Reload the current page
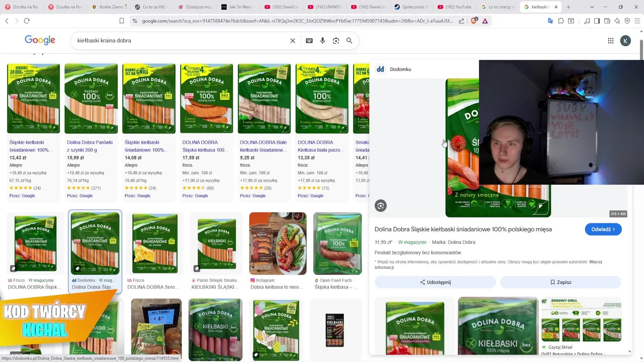 point(27,21)
